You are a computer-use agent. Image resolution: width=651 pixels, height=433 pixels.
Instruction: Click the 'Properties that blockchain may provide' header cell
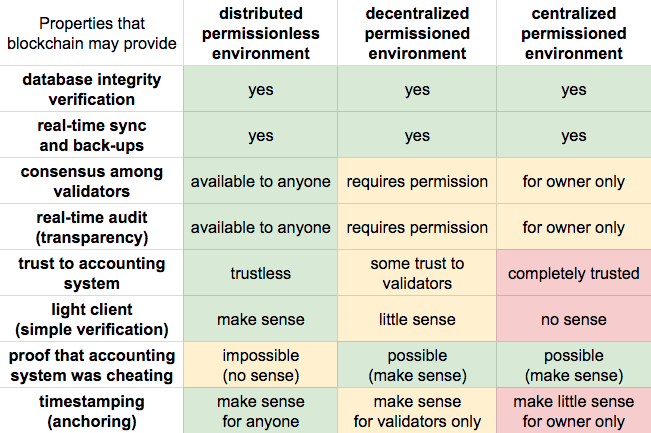[92, 34]
